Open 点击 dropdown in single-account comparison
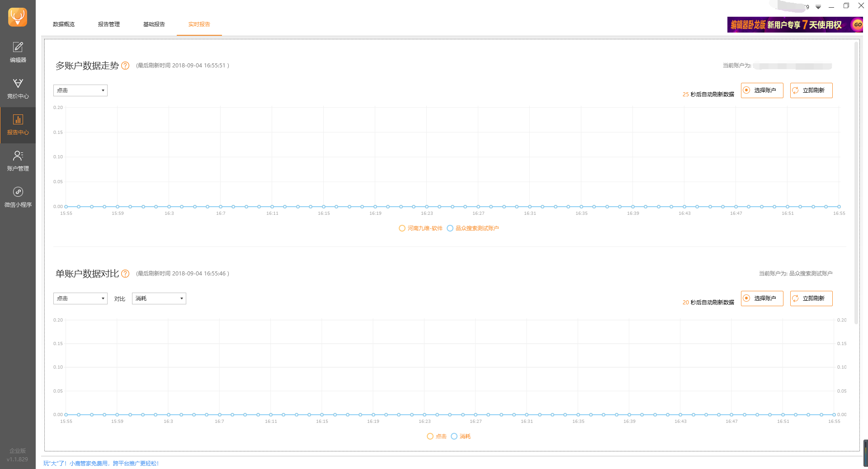The image size is (868, 469). (x=80, y=298)
